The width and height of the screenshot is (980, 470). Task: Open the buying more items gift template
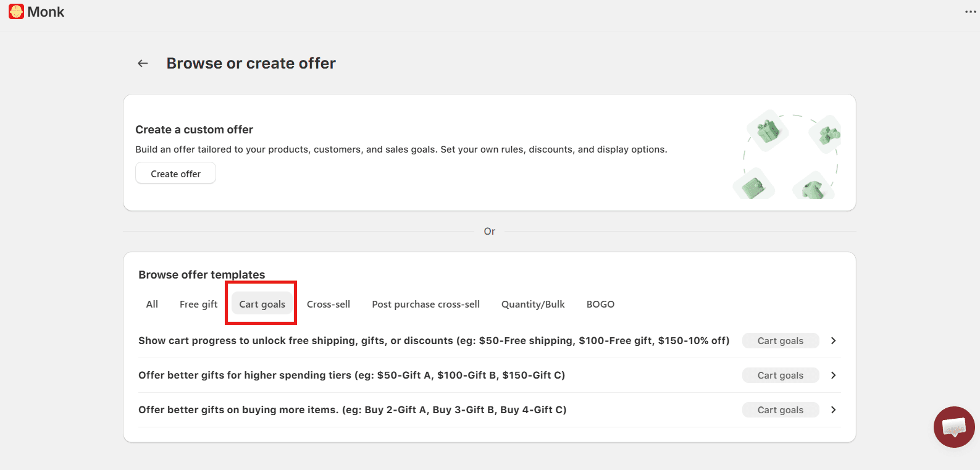point(489,410)
